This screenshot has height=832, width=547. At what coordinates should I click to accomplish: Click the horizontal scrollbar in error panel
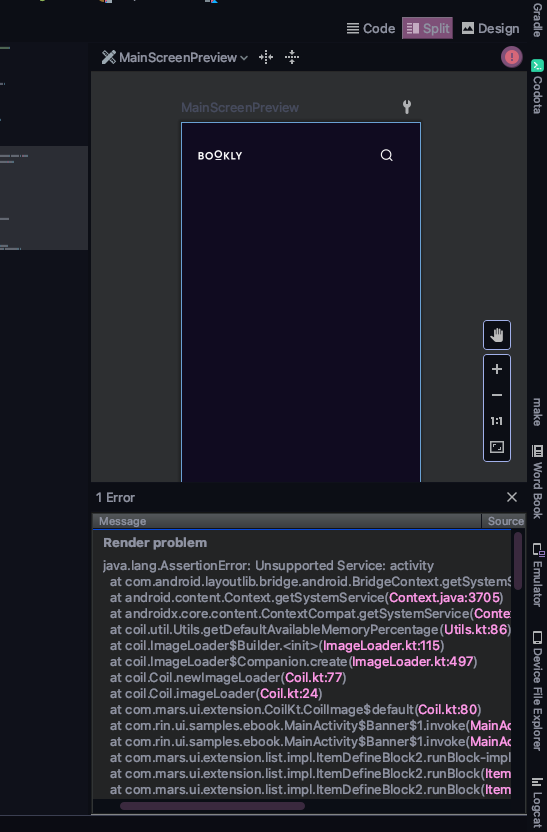click(x=212, y=806)
